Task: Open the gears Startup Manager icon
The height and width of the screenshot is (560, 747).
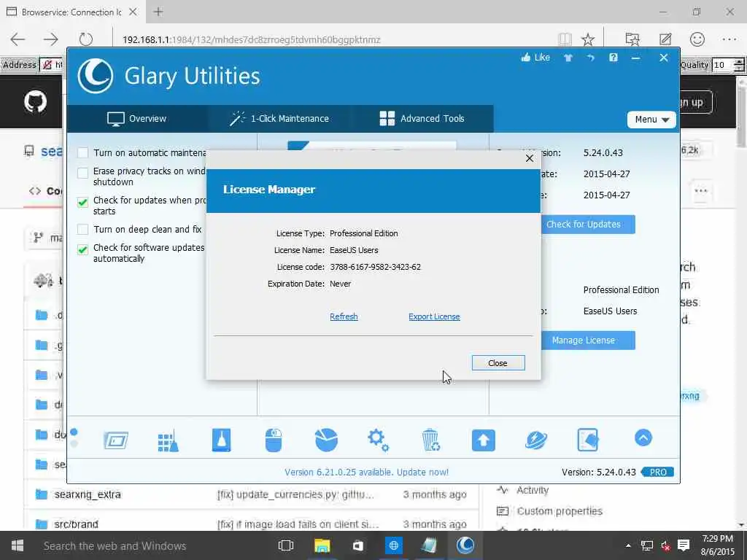Action: (379, 440)
